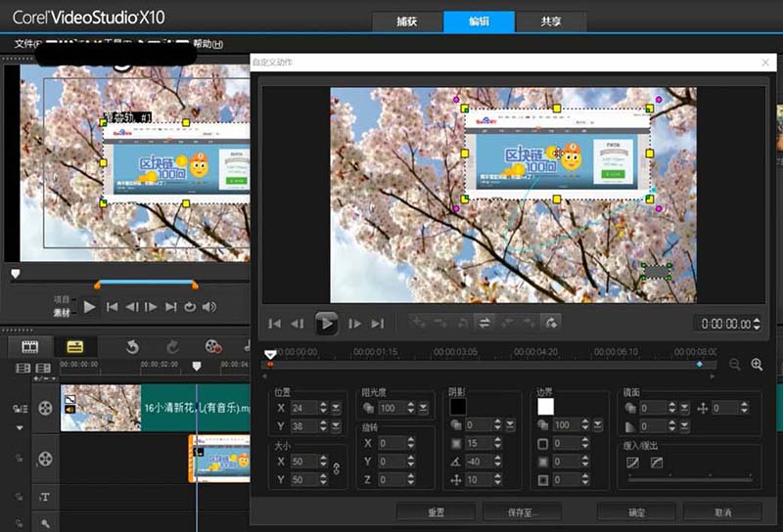This screenshot has width=783, height=532.
Task: Click the size X value field
Action: [303, 461]
